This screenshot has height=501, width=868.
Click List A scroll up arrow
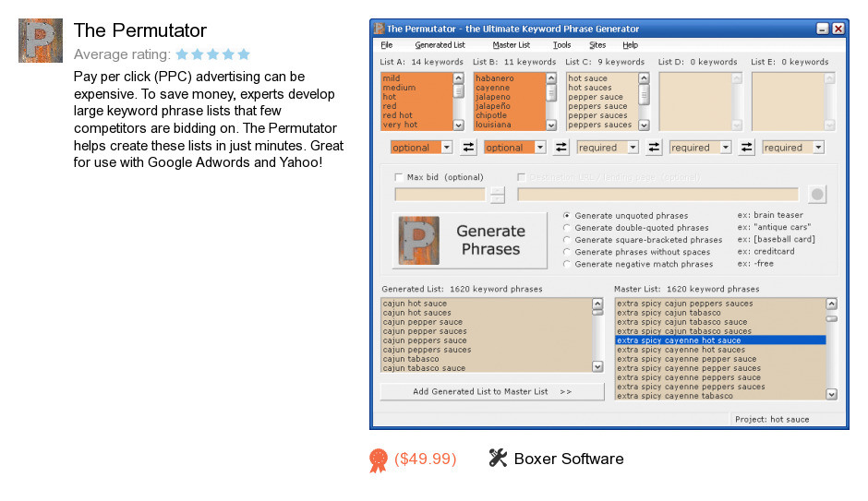click(x=458, y=78)
